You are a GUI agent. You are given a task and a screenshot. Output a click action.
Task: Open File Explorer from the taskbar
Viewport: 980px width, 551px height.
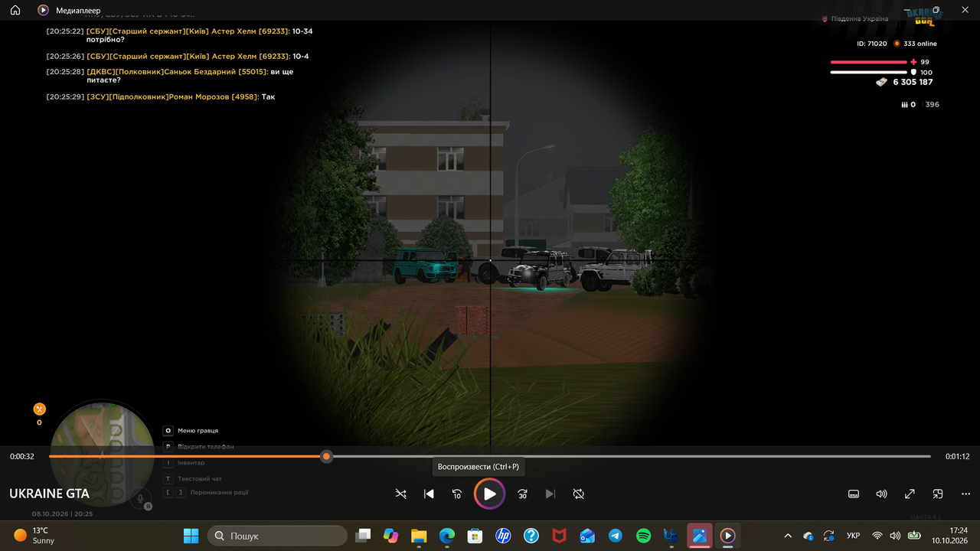coord(419,536)
